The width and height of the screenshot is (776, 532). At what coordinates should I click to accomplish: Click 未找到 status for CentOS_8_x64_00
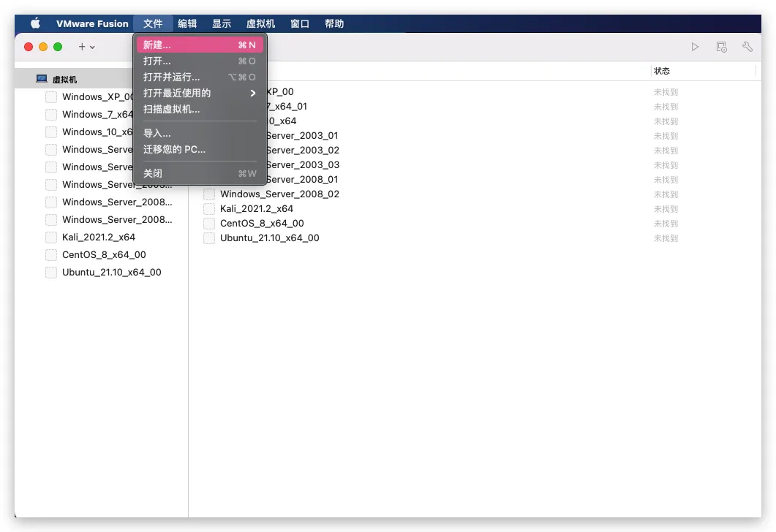pyautogui.click(x=666, y=224)
